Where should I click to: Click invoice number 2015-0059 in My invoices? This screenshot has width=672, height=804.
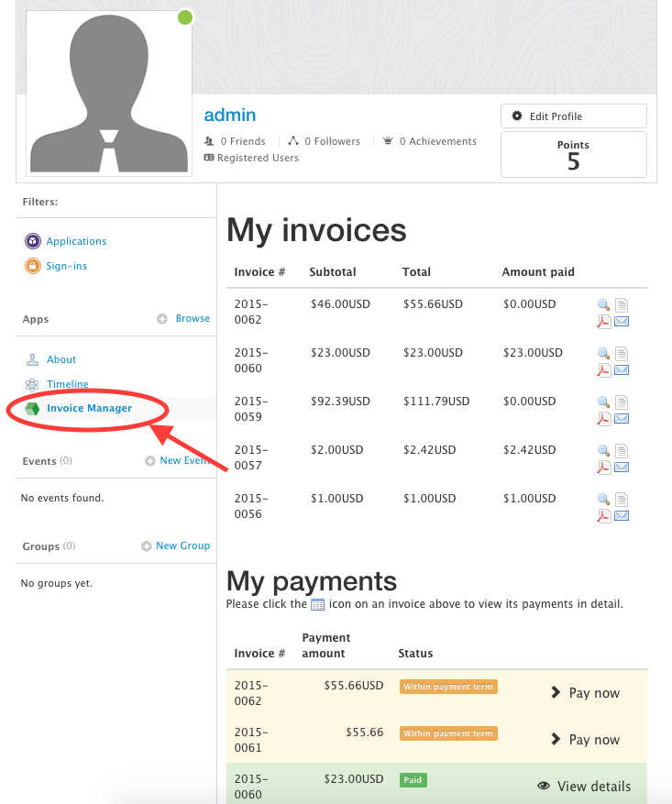pos(251,409)
